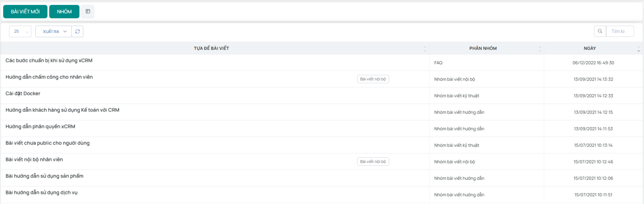
Task: Click the Nhóm button
Action: 64,12
